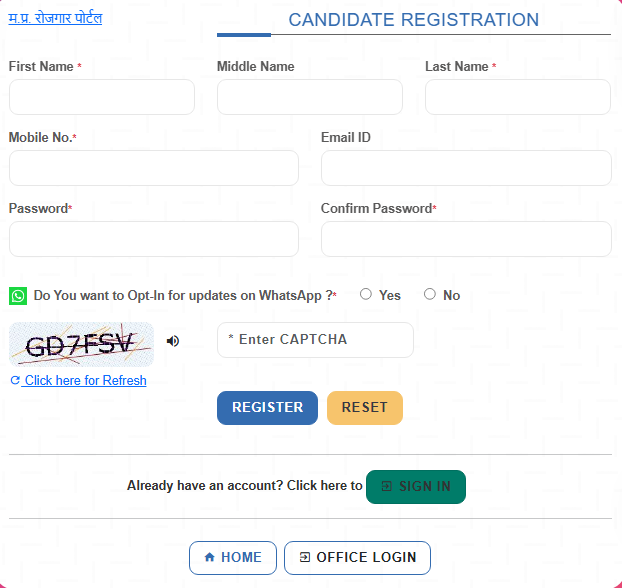
Task: Select No for WhatsApp updates
Action: point(430,294)
